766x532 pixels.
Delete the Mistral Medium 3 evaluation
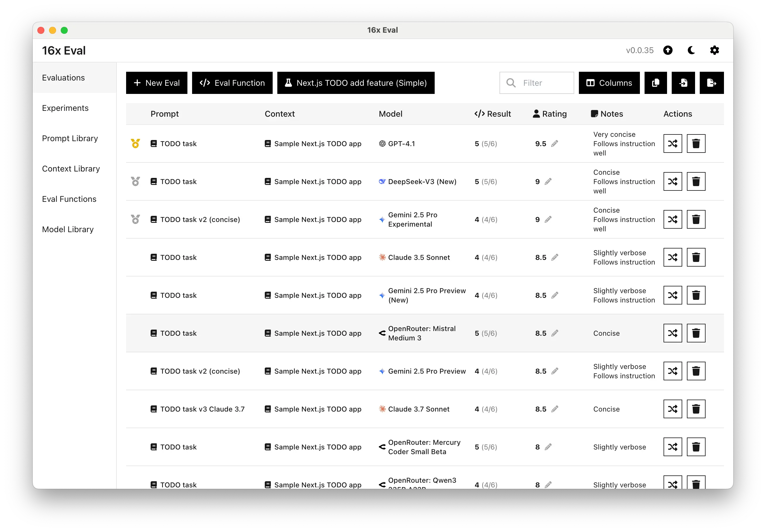coord(696,333)
